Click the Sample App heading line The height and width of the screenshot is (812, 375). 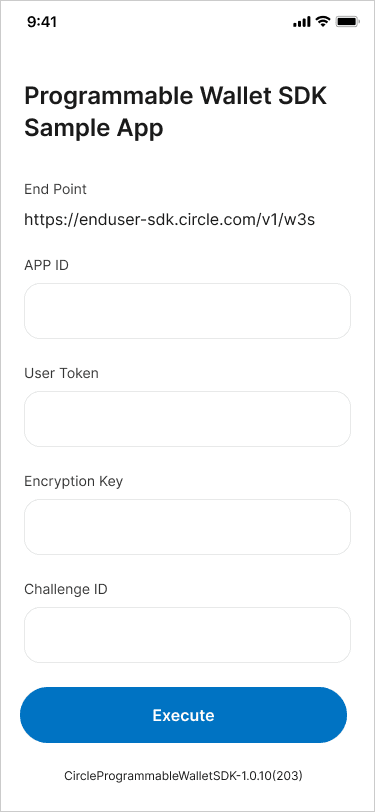94,128
